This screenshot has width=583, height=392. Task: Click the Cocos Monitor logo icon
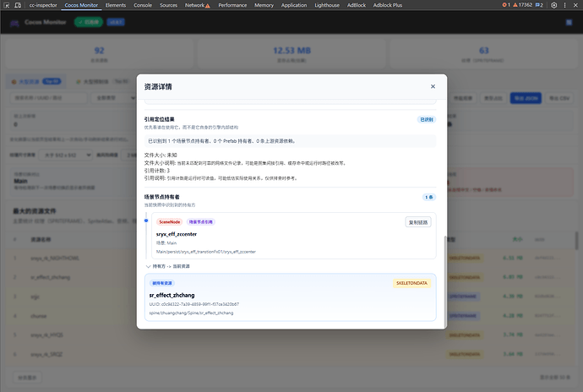pos(14,23)
